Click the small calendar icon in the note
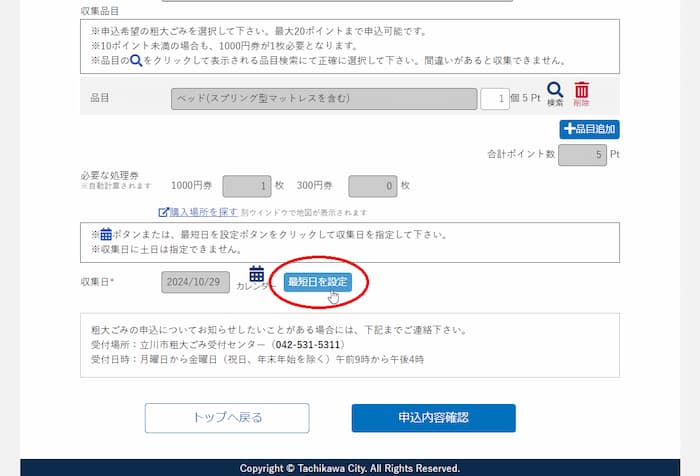Viewport: 700px width, 476px height. (106, 234)
